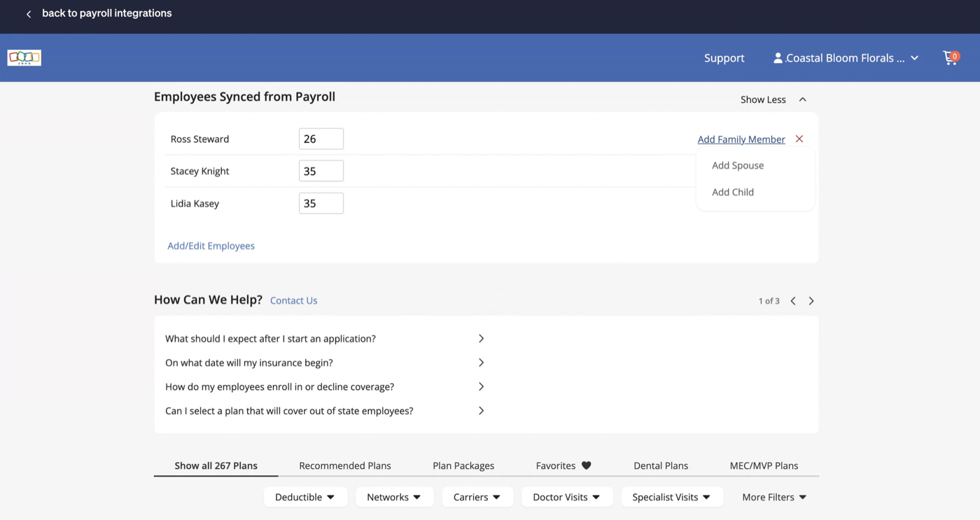Edit Lidia Kasey age field
Image resolution: width=980 pixels, height=520 pixels.
(x=321, y=203)
